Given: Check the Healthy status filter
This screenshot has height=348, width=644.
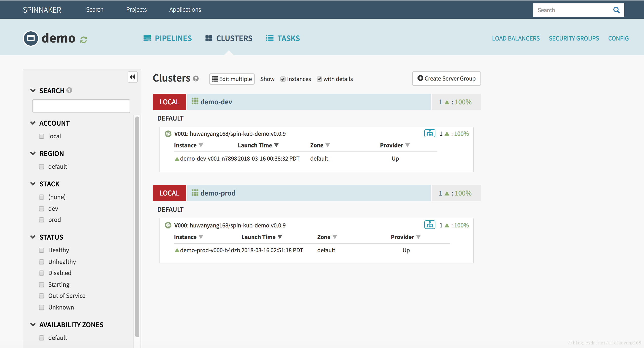Looking at the screenshot, I should tap(42, 250).
